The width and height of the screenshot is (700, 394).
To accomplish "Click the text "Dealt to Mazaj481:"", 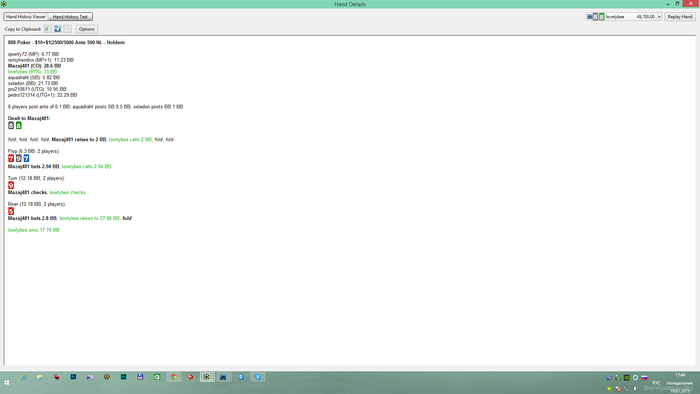I will click(29, 118).
